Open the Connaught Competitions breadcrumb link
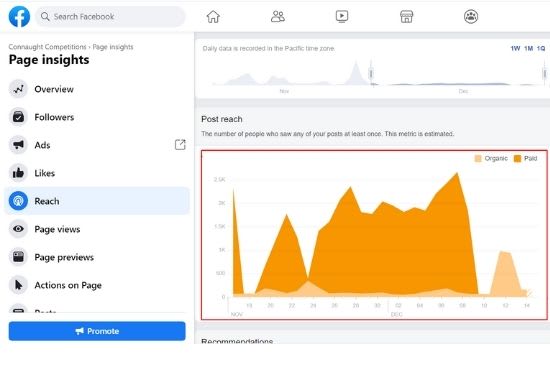Screen dimensions: 550x370 (47, 47)
